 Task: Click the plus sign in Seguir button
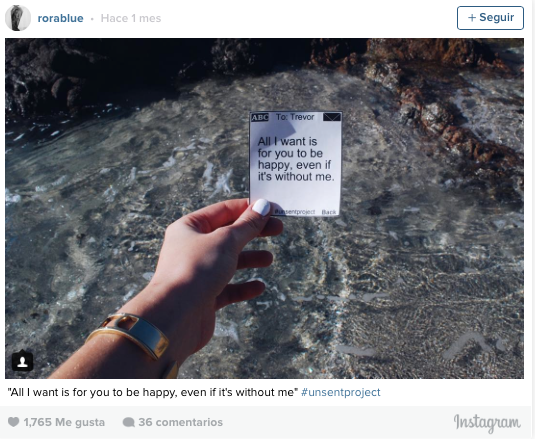click(472, 18)
